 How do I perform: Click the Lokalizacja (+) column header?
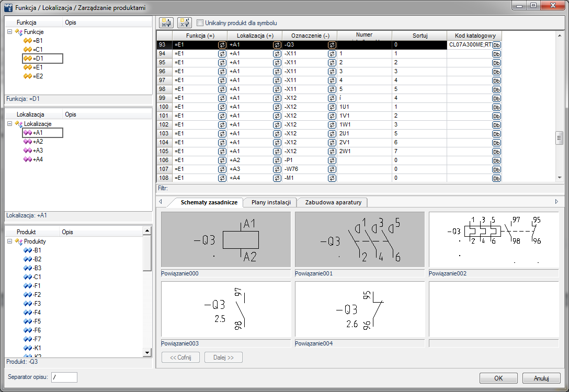[255, 36]
